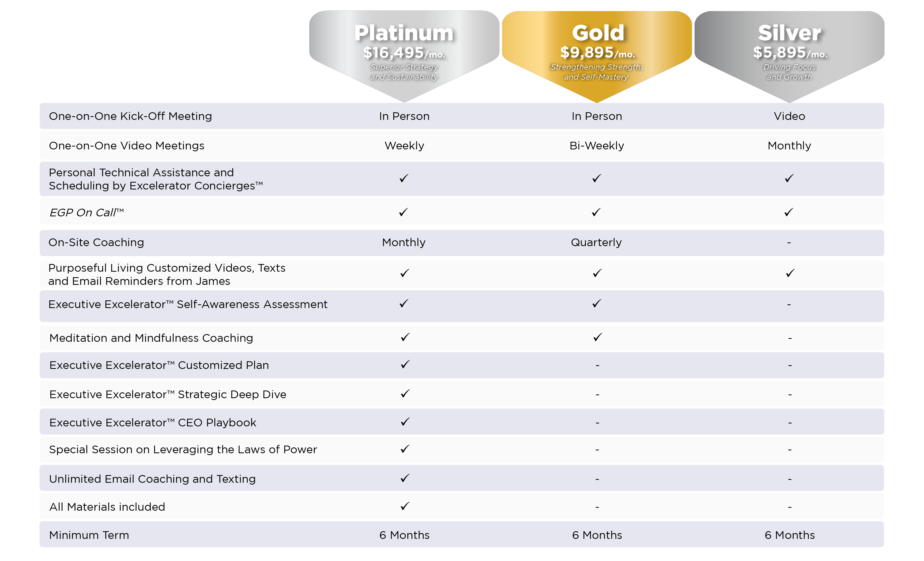This screenshot has width=924, height=561.
Task: Click the On-Site Coaching row label
Action: click(96, 242)
